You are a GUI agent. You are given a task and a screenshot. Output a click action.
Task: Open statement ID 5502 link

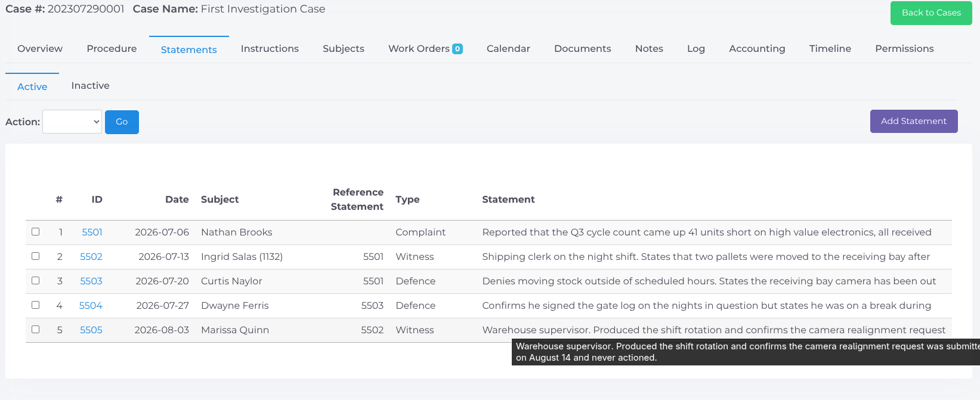(91, 256)
